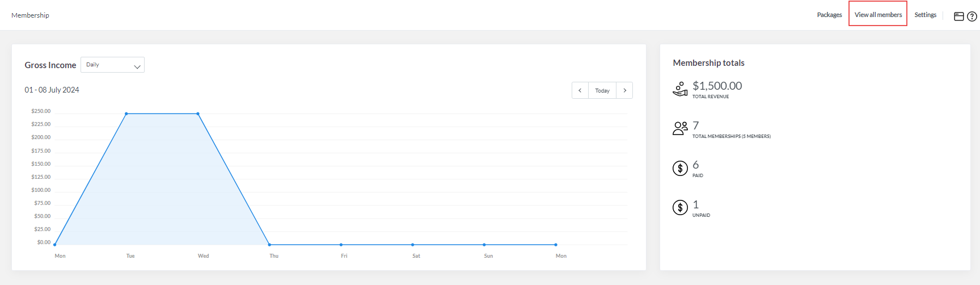980x285 pixels.
Task: Open the Packages menu item
Action: (x=829, y=15)
